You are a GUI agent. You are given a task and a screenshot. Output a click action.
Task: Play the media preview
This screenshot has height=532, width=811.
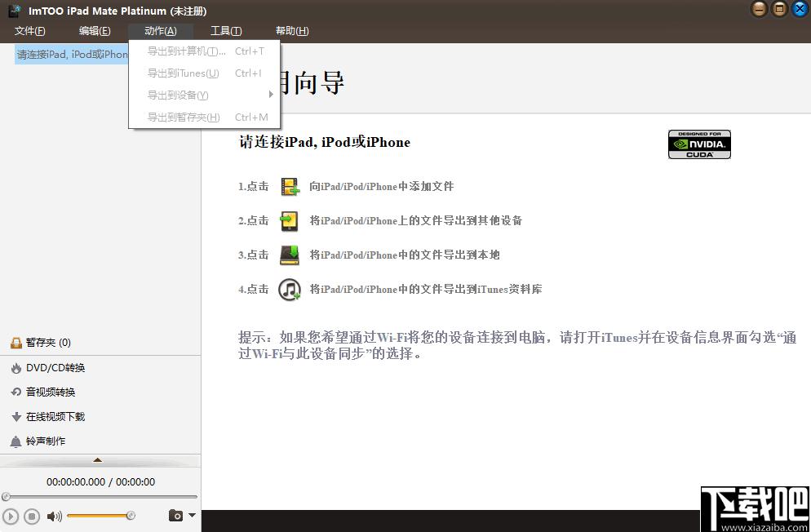pos(10,516)
